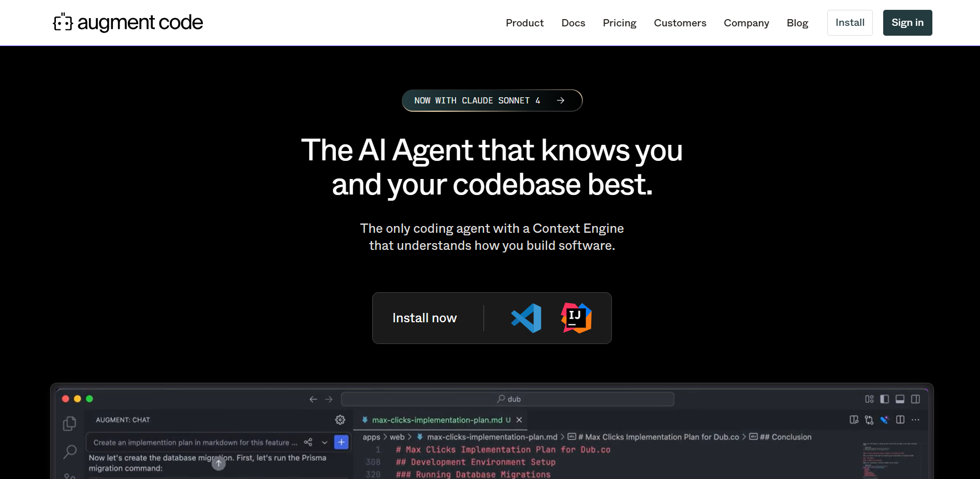Click the 'apps' breadcrumb segment
The image size is (980, 479).
click(x=371, y=437)
